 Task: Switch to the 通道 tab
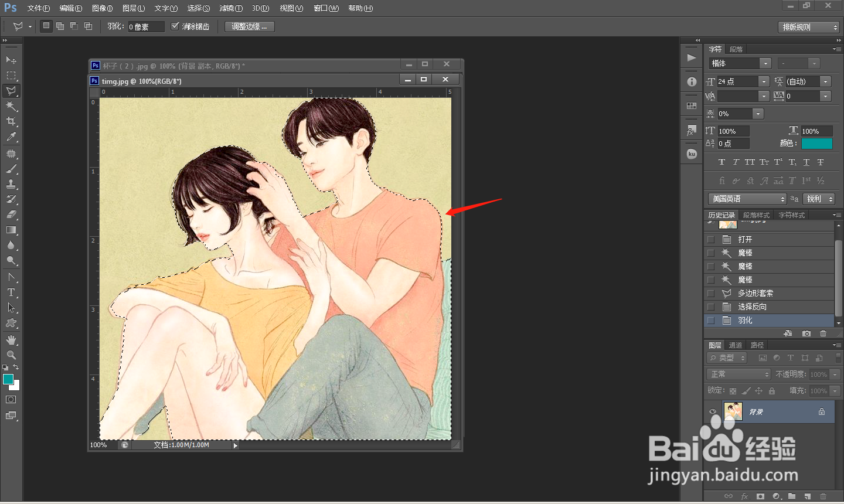[x=736, y=345]
